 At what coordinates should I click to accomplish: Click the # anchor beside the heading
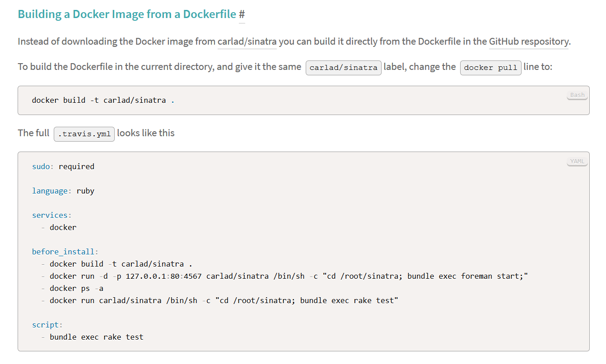[242, 14]
